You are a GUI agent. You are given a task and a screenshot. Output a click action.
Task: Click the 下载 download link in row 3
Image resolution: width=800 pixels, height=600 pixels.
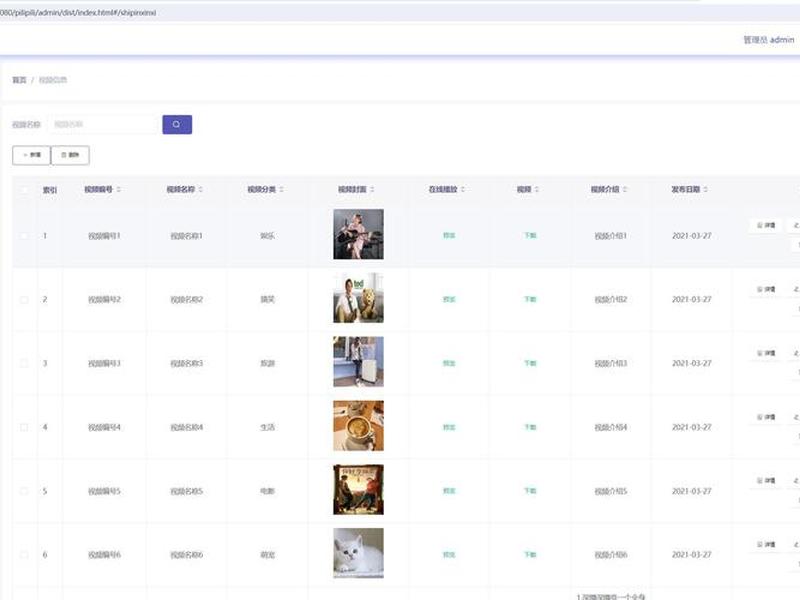click(x=530, y=363)
